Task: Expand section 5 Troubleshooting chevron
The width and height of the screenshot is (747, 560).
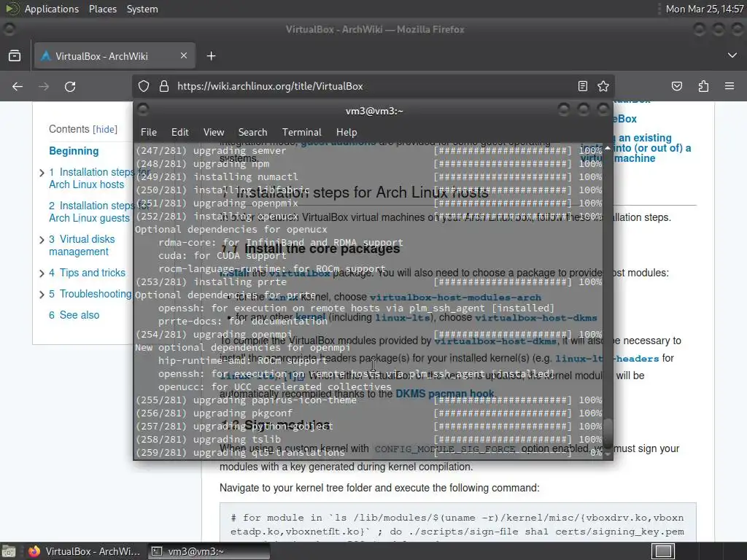Action: click(x=42, y=295)
